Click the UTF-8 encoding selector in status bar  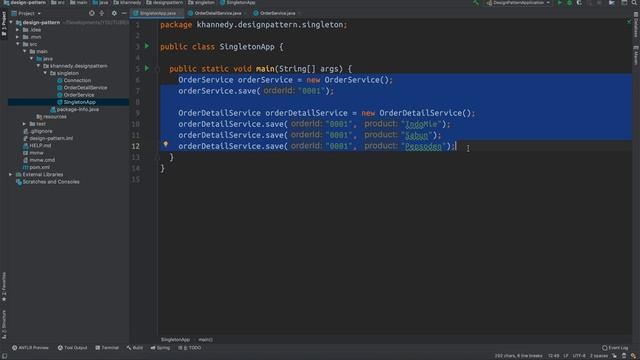[x=579, y=356]
